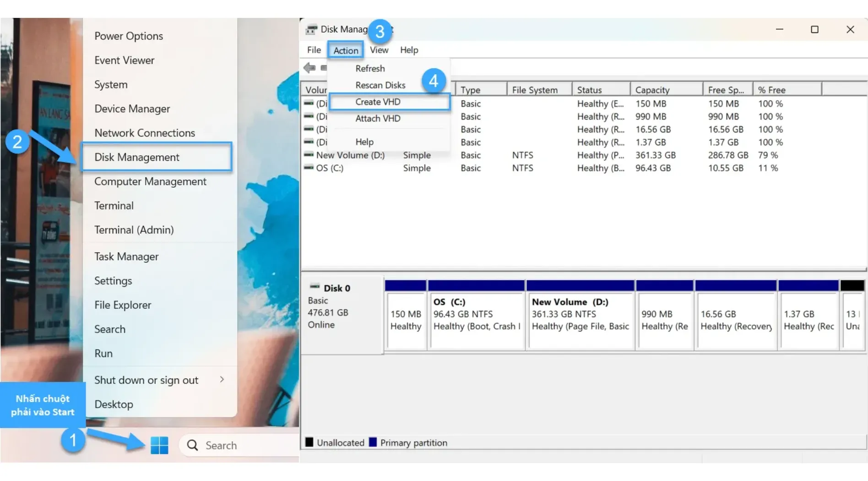Viewport: 868px width, 481px height.
Task: Click the Disk 0 drive icon
Action: coord(315,287)
